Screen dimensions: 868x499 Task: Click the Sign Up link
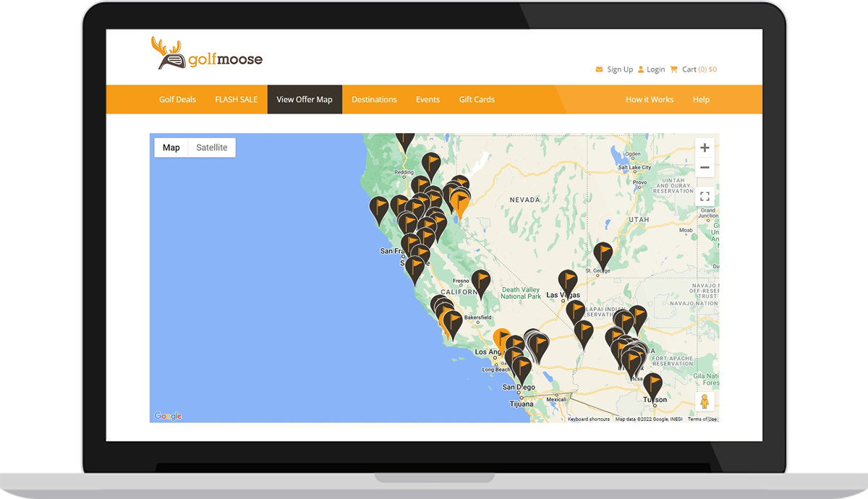tap(615, 69)
